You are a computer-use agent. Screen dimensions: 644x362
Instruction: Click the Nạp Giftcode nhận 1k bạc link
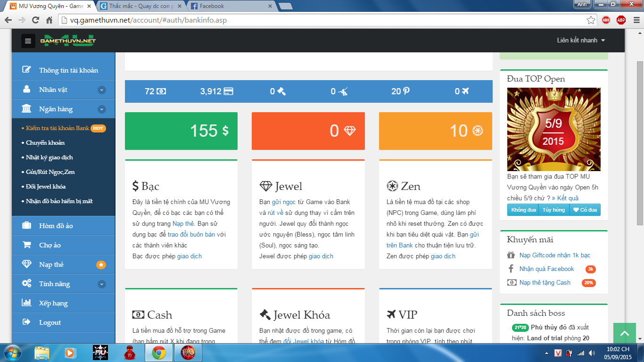click(x=554, y=255)
